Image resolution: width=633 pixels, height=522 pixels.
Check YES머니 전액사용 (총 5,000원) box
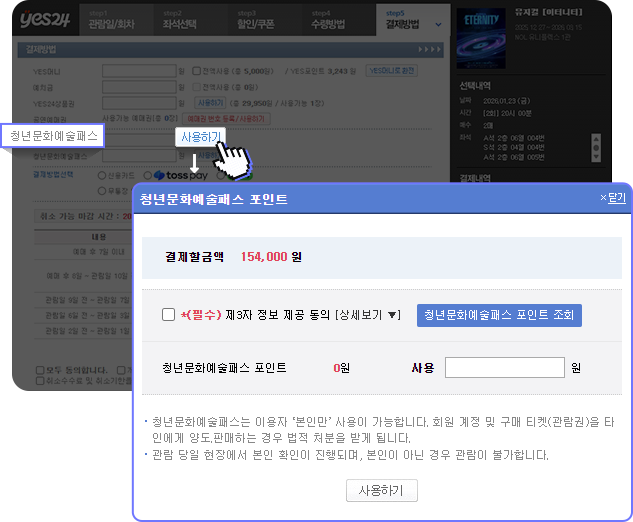click(x=196, y=71)
